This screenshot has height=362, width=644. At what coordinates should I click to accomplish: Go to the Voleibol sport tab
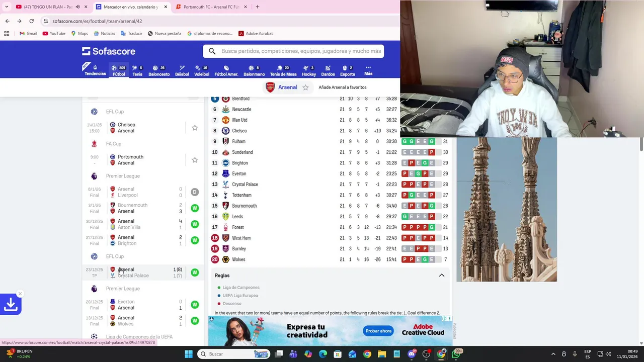point(202,70)
